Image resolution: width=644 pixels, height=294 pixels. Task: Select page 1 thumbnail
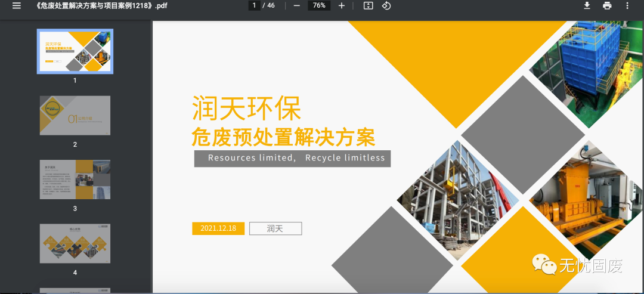coord(75,51)
